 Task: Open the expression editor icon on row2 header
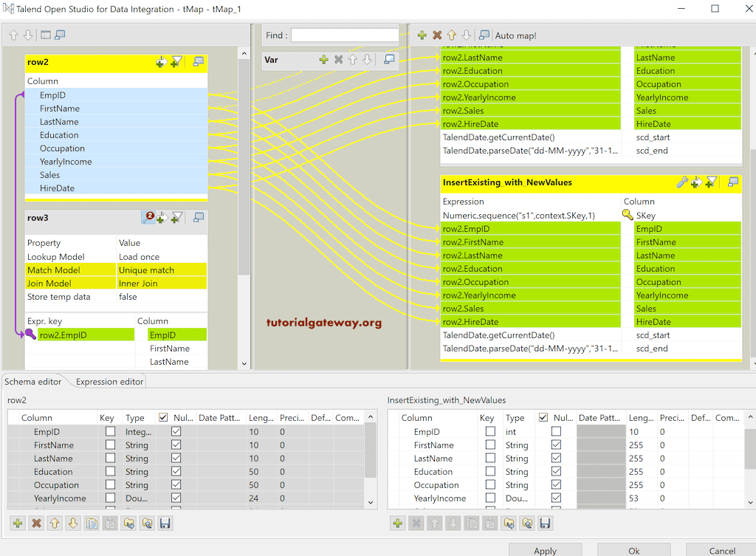point(198,62)
